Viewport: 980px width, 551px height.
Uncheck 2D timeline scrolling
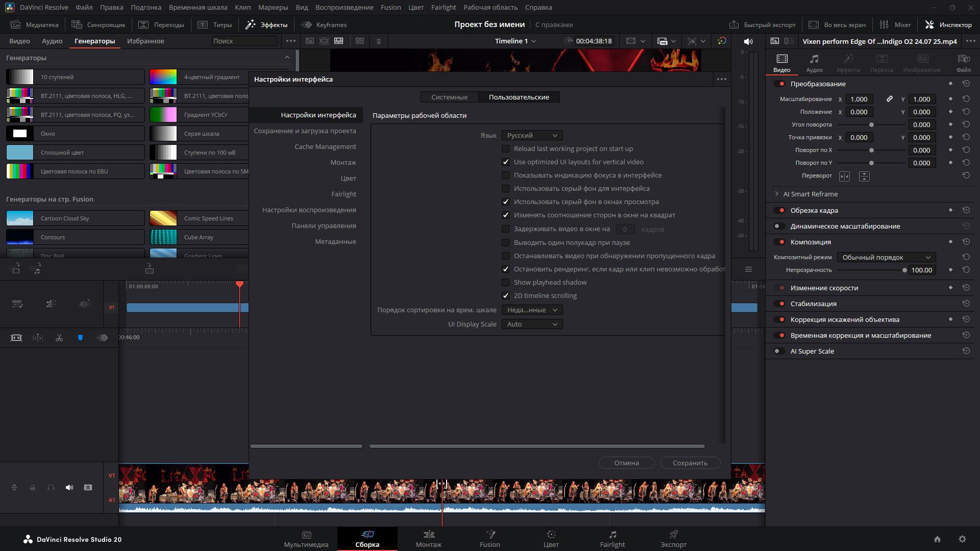505,296
